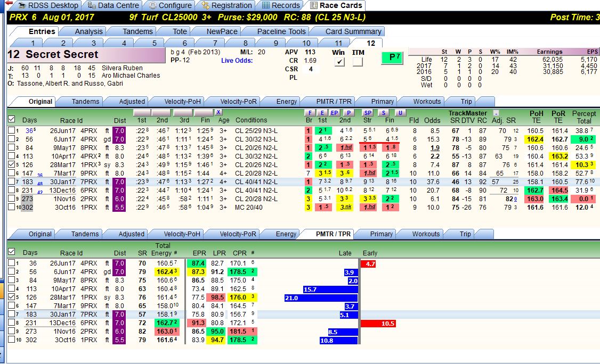Click the blue 36 days value in Original grid
Viewport: 600px width, 364px height.
pyautogui.click(x=29, y=131)
